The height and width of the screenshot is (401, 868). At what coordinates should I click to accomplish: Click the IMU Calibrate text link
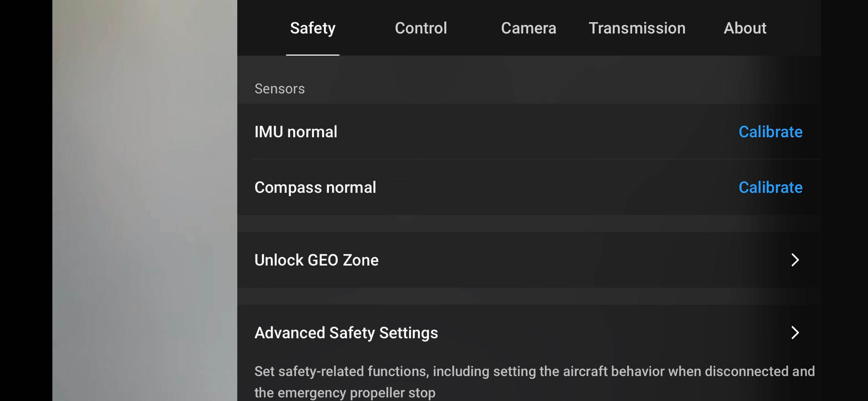pos(771,131)
